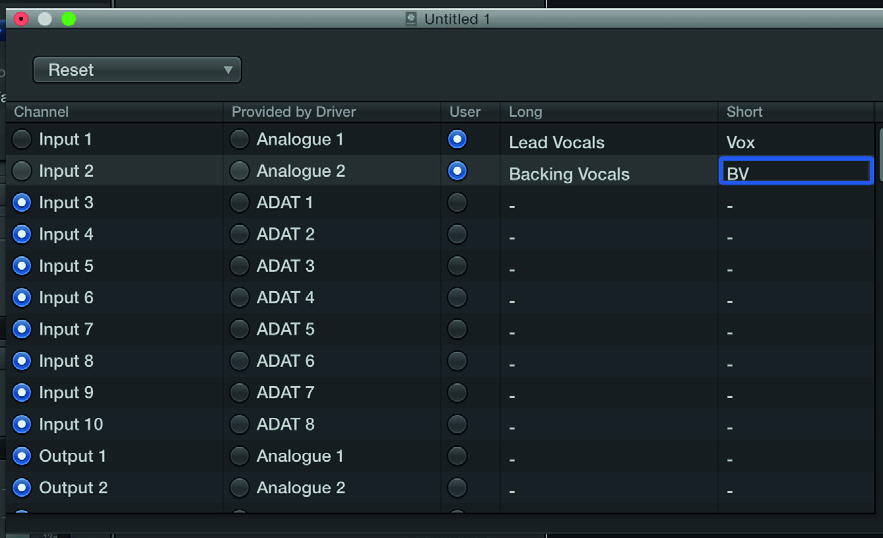Screen dimensions: 883x538
Task: Choose driver label radio for ADAT 7
Action: coord(239,392)
